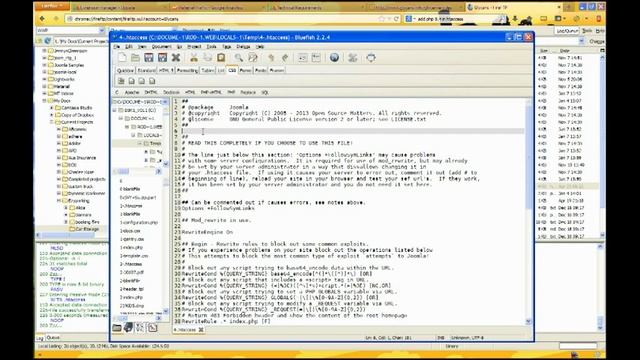Viewport: 640px width, 360px height.
Task: Reload page in Firefox address bar
Action: 396,19
